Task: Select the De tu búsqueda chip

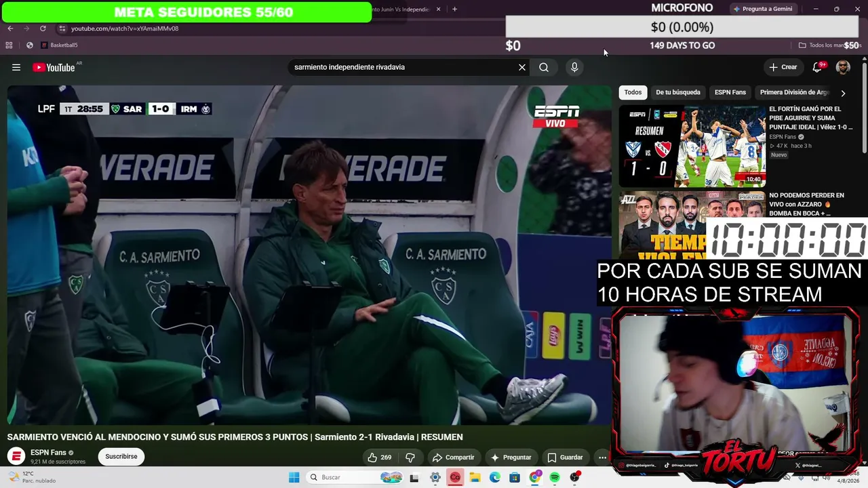Action: click(677, 92)
